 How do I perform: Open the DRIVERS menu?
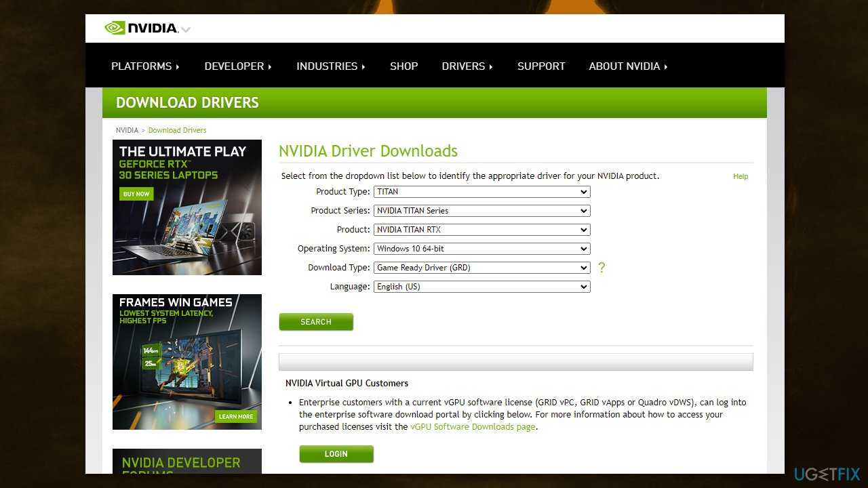click(467, 66)
